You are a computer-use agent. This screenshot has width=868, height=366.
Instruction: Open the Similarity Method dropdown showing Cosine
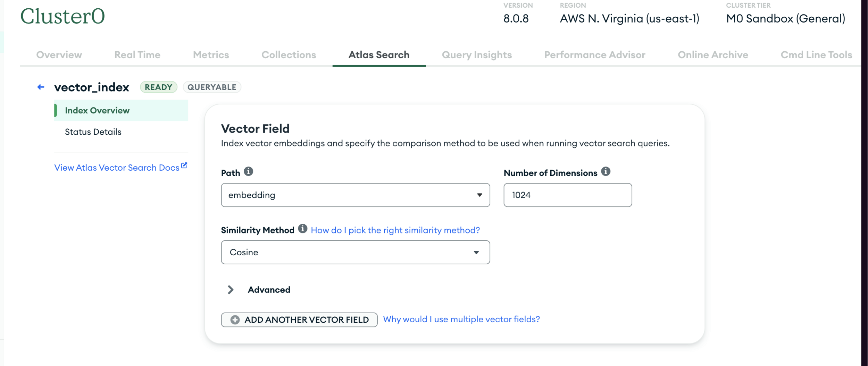pyautogui.click(x=355, y=252)
